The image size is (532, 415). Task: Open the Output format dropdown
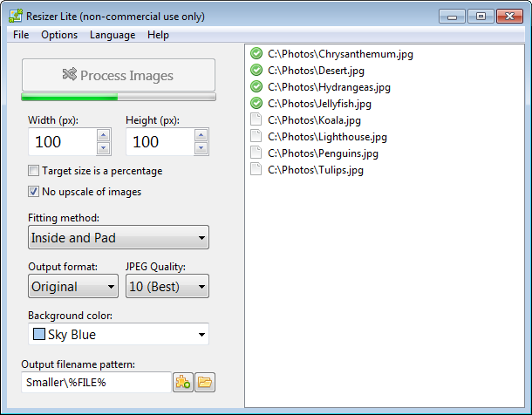coord(73,286)
